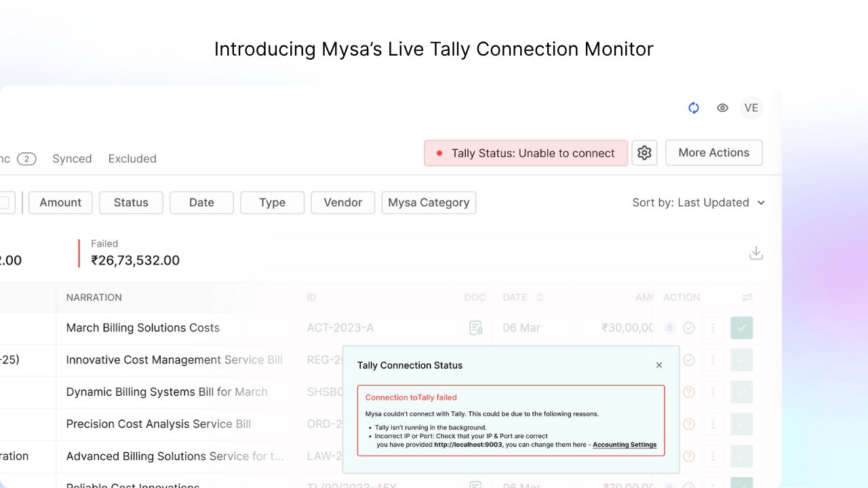This screenshot has height=488, width=868.
Task: Switch to the Excluded tab
Action: click(x=132, y=159)
